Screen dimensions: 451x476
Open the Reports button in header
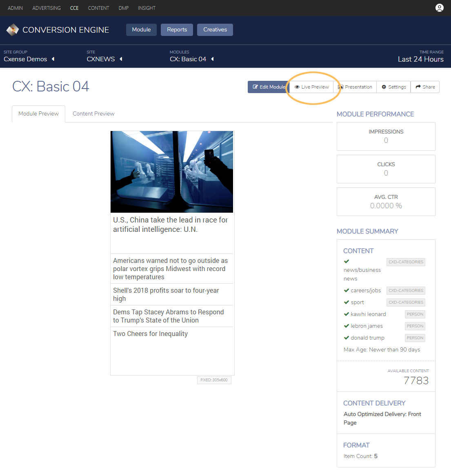[x=177, y=30]
